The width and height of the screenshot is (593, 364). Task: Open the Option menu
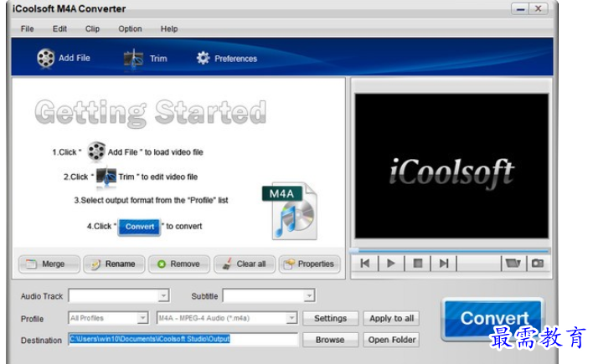pos(130,28)
